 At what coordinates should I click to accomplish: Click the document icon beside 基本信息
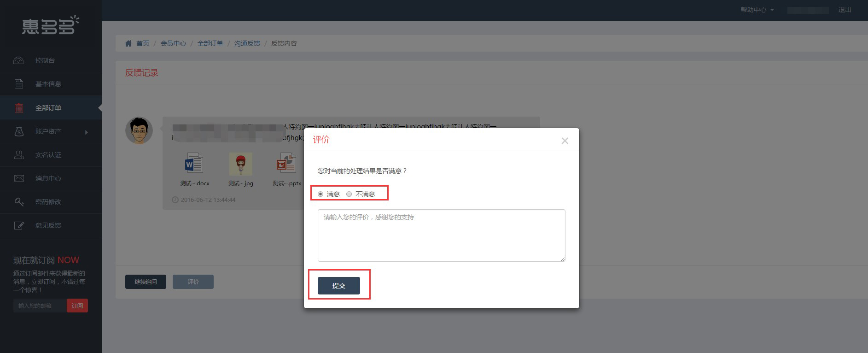(18, 84)
